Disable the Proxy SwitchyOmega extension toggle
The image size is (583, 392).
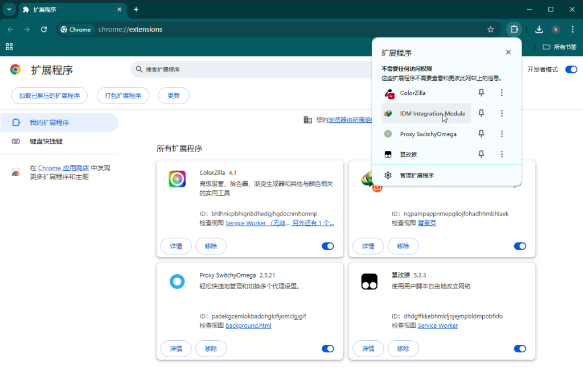tap(327, 348)
